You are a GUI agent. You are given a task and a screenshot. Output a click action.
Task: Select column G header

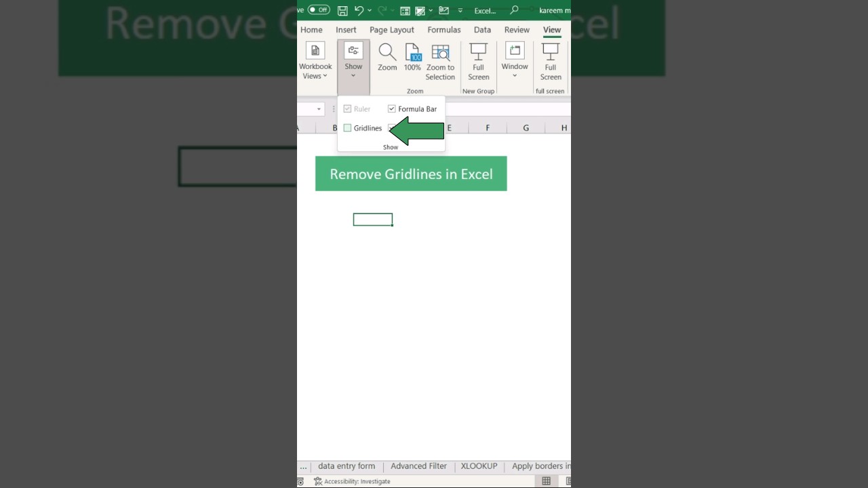(x=526, y=128)
